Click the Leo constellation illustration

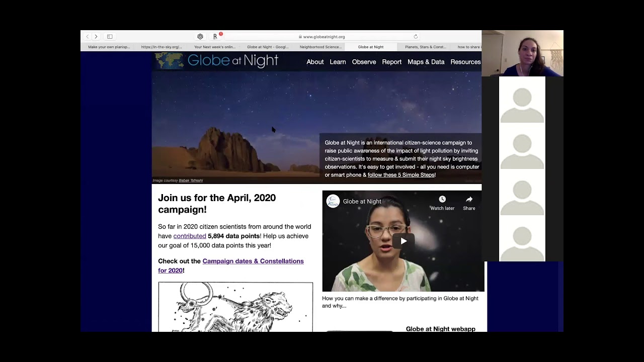pos(235,307)
